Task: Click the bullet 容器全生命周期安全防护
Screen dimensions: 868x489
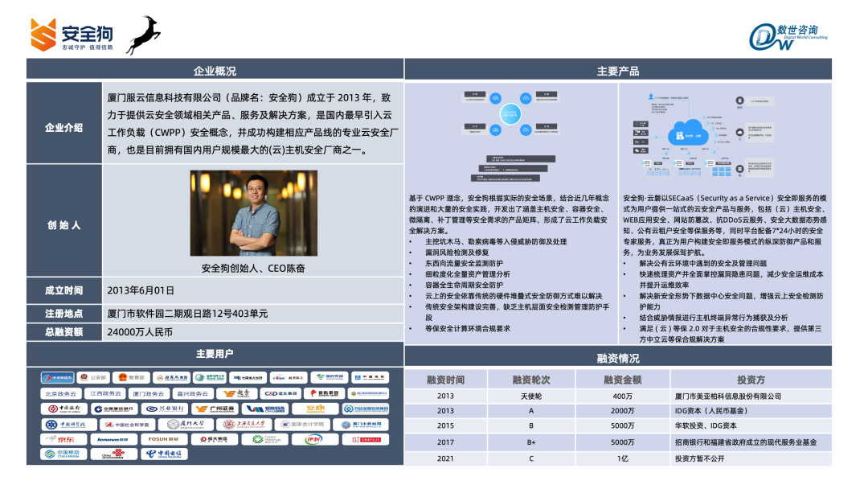Action: tap(464, 285)
